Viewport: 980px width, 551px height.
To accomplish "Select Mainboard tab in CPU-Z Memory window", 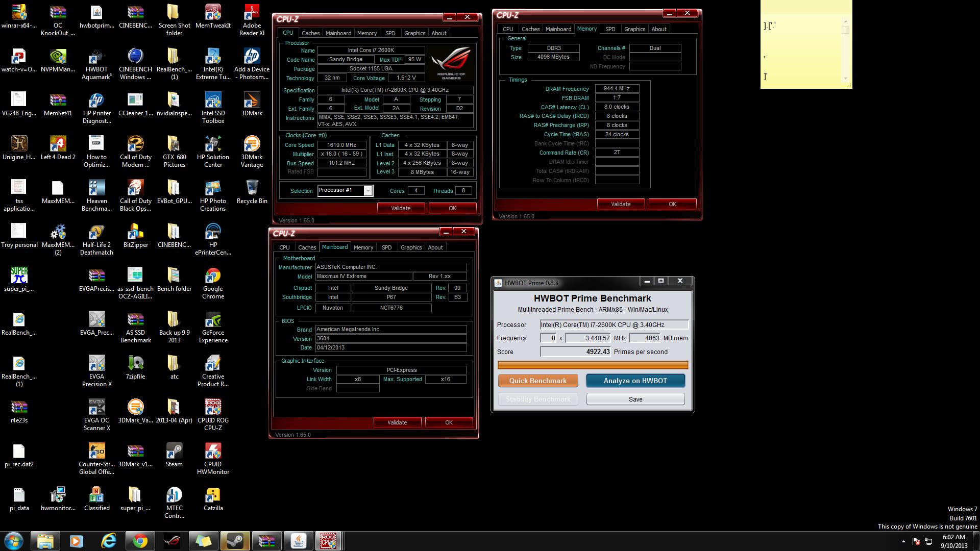I will (x=558, y=29).
